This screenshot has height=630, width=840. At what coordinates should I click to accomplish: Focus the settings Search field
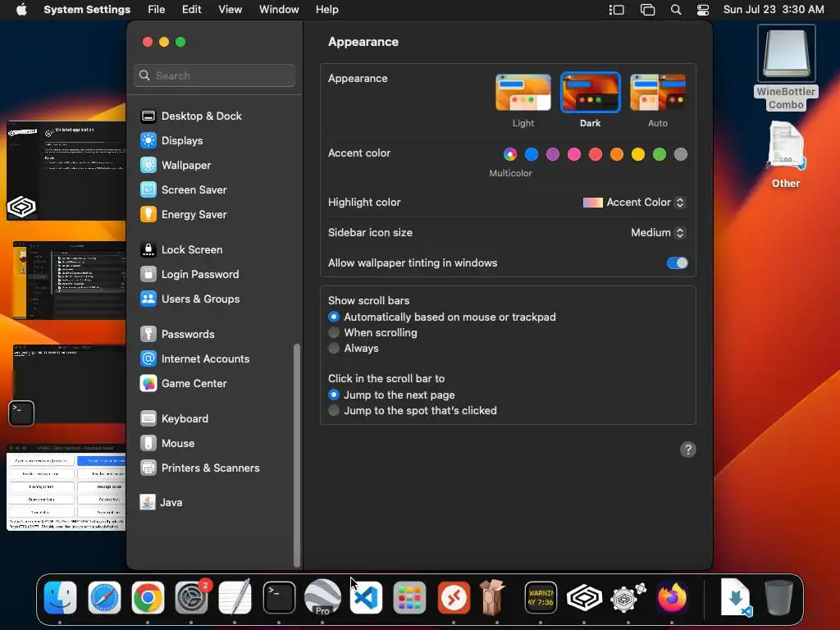click(x=214, y=75)
